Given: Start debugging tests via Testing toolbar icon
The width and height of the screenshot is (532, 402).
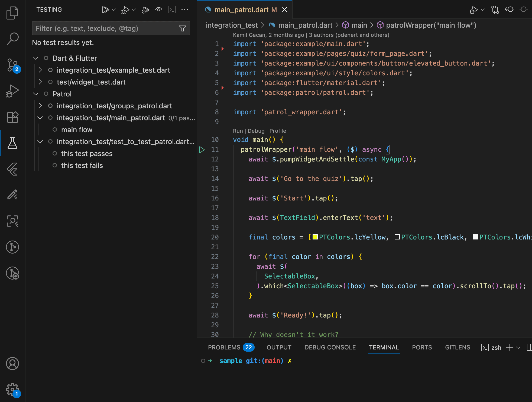Looking at the screenshot, I should pyautogui.click(x=125, y=9).
